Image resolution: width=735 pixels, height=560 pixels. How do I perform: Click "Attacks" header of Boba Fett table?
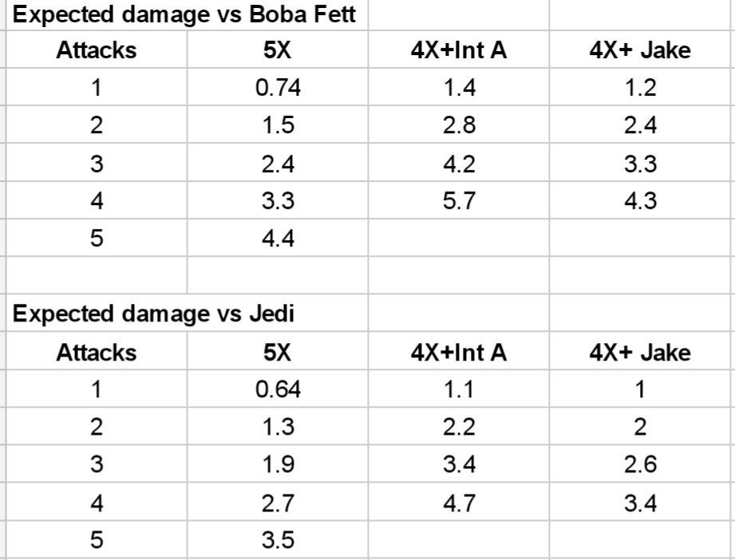point(97,51)
